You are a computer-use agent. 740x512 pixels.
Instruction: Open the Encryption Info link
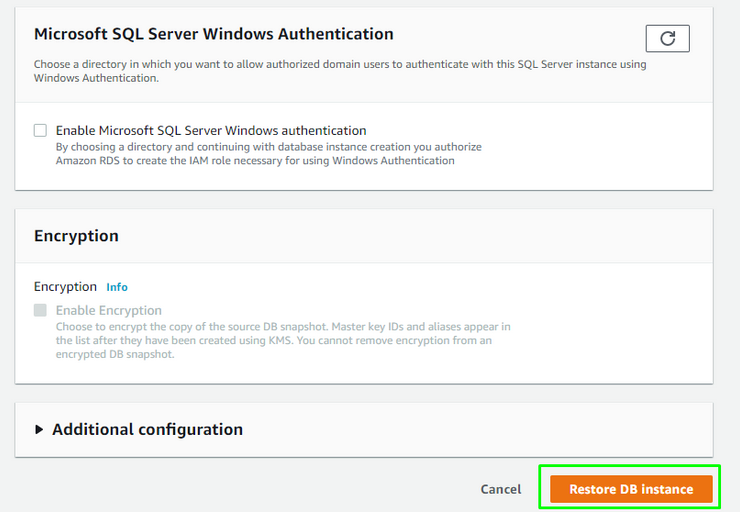tap(117, 287)
